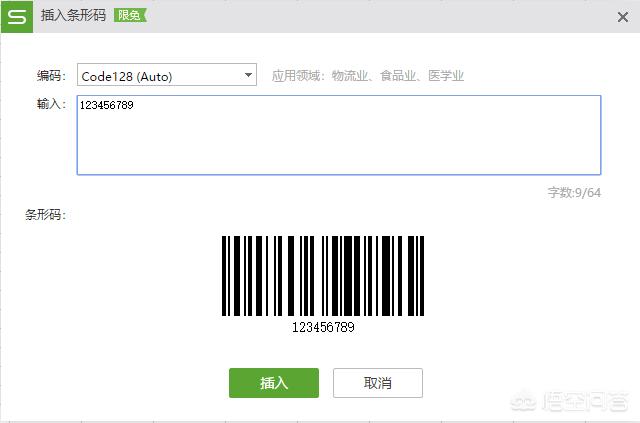Click the 限免 free-trial badge
This screenshot has height=423, width=640.
point(130,16)
